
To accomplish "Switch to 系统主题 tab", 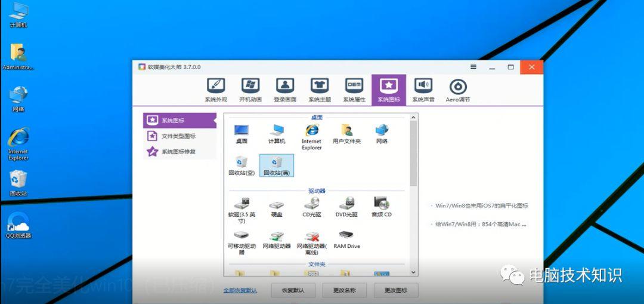I will tap(320, 90).
